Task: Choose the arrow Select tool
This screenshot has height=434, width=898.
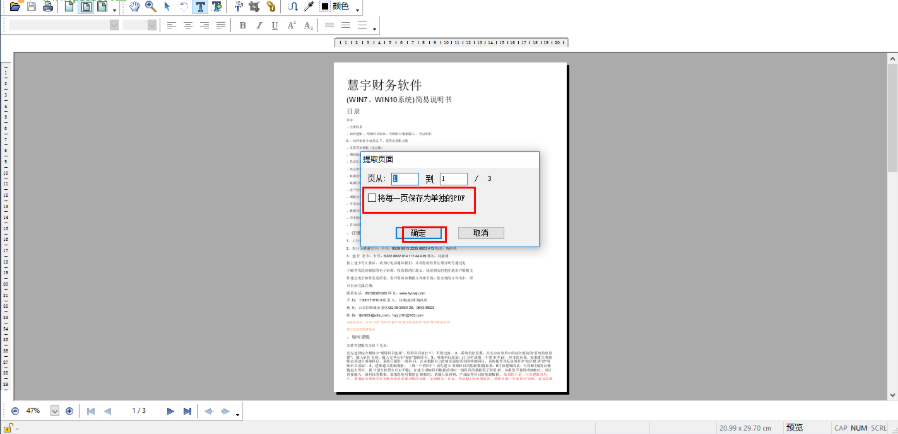Action: point(167,7)
